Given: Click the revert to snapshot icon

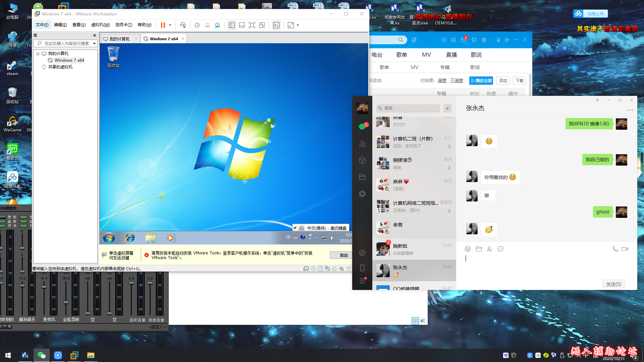Looking at the screenshot, I should [x=207, y=25].
